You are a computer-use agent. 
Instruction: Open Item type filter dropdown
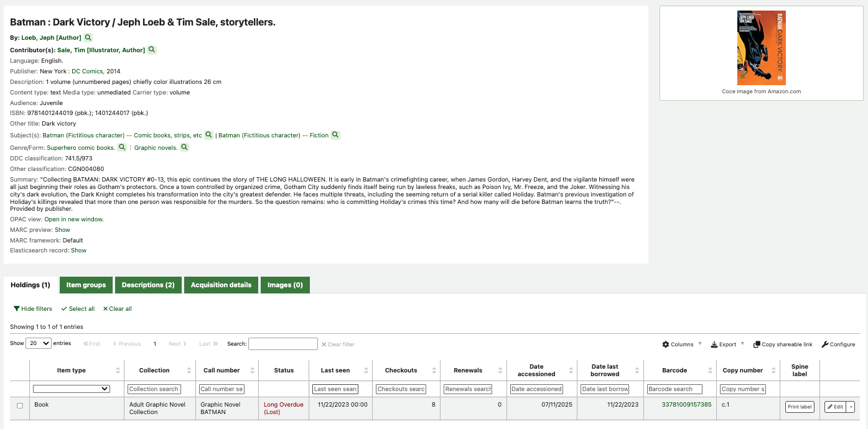(x=72, y=389)
